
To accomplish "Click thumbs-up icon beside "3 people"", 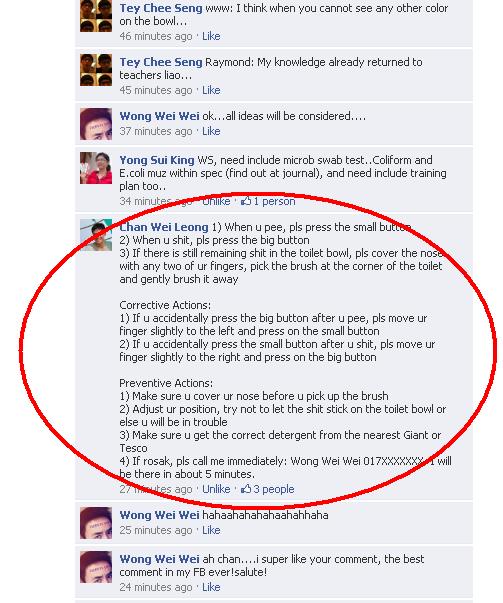I will click(x=246, y=489).
